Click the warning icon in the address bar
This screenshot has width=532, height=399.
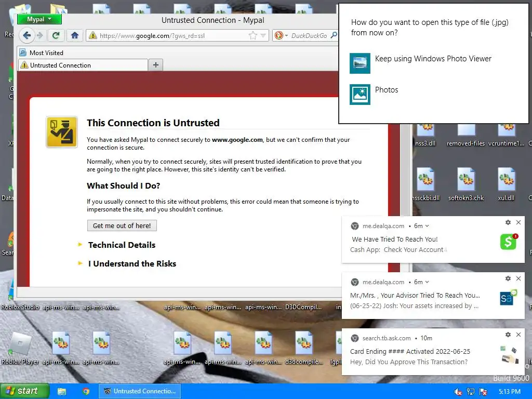click(x=92, y=36)
